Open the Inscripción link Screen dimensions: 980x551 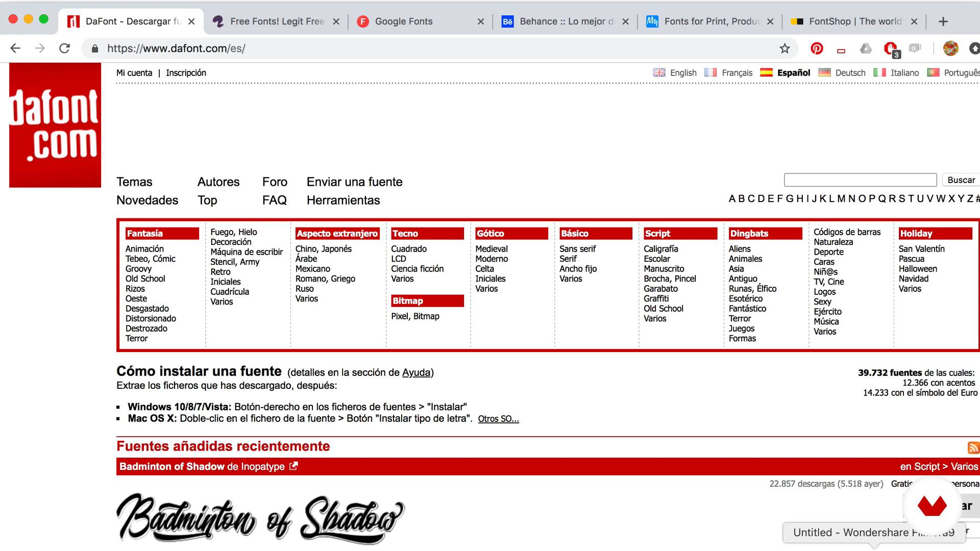[186, 72]
